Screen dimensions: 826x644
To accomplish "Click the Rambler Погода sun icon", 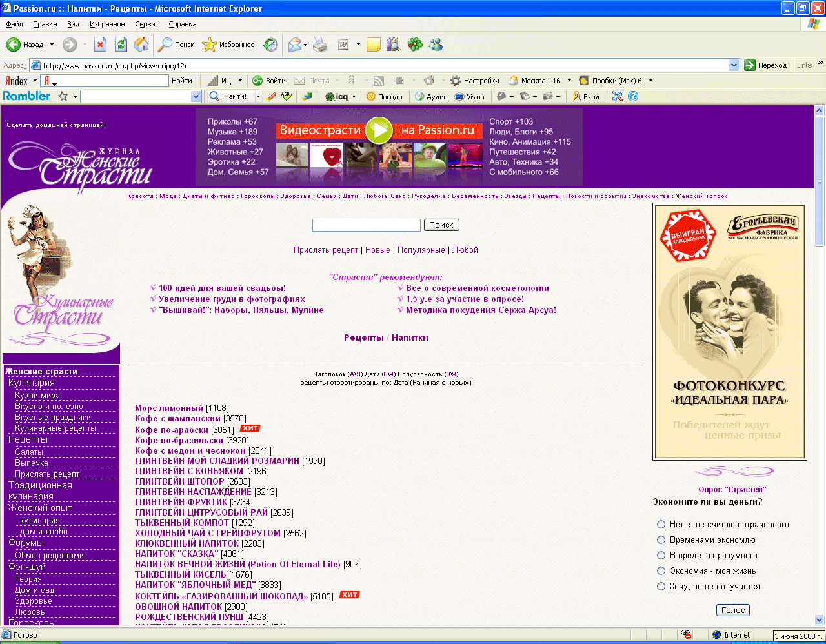I will (x=370, y=96).
